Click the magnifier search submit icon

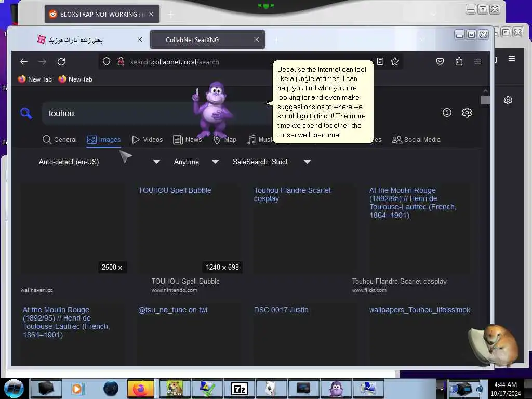pyautogui.click(x=26, y=113)
